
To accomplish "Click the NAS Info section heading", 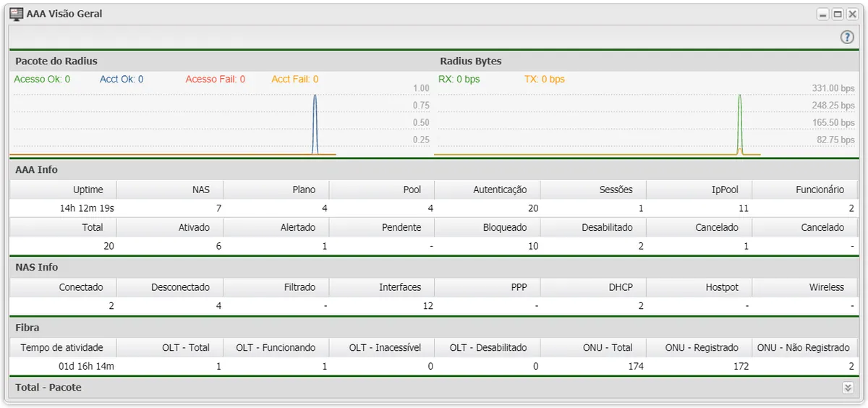I will coord(36,268).
